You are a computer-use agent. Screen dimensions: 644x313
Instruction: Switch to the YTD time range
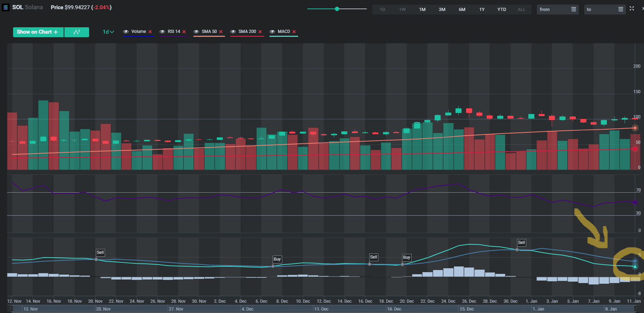pos(501,10)
